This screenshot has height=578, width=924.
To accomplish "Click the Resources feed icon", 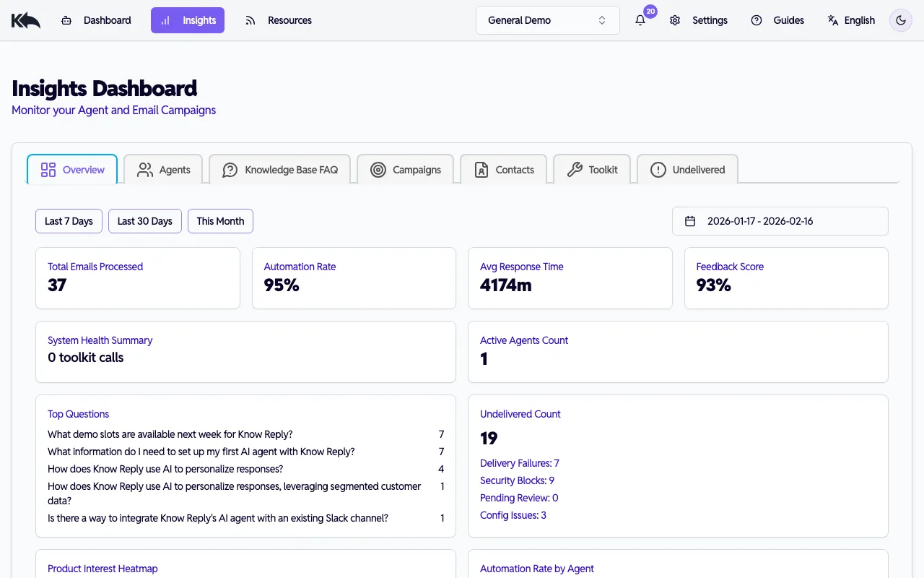I will pos(250,20).
